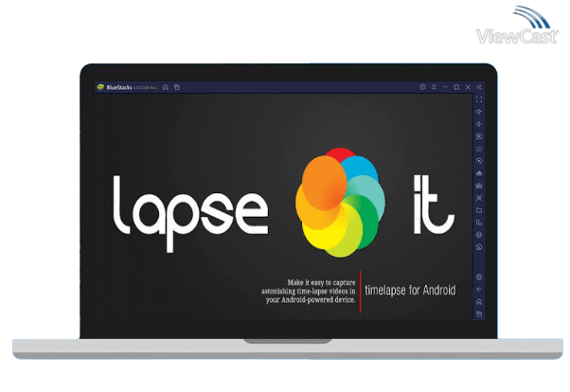The height and width of the screenshot is (392, 570).
Task: Click the BlueStacks logo icon
Action: [100, 87]
